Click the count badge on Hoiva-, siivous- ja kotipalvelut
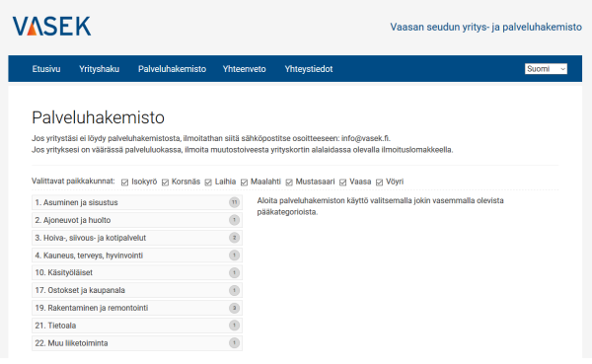 coord(235,238)
